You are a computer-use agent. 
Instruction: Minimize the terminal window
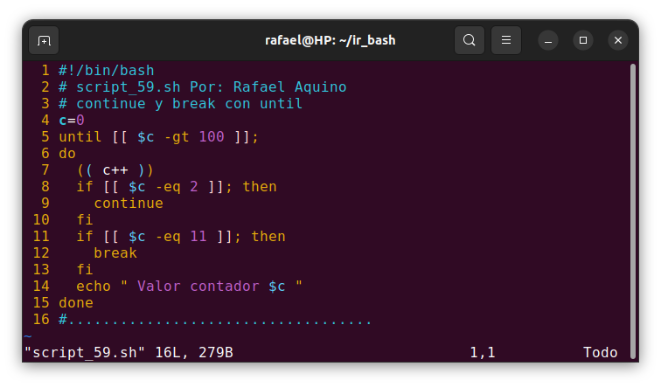click(548, 40)
